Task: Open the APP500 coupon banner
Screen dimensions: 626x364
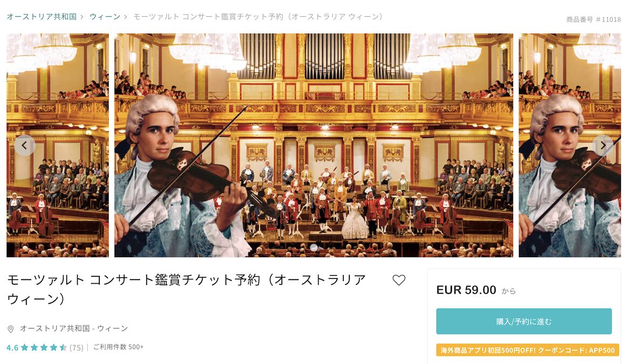Action: pos(527,350)
